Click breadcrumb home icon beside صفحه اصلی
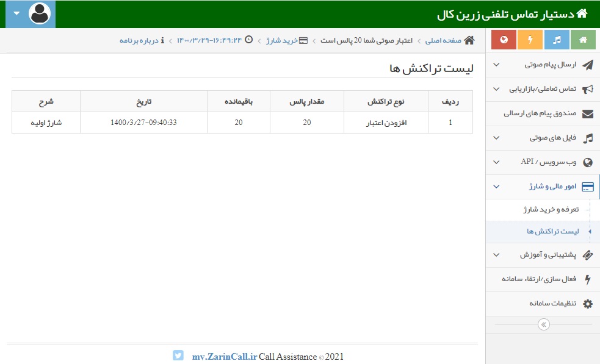 pyautogui.click(x=469, y=40)
